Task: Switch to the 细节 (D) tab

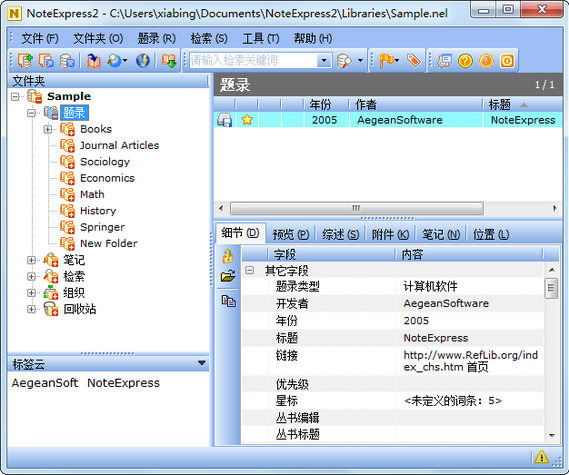Action: [x=240, y=233]
